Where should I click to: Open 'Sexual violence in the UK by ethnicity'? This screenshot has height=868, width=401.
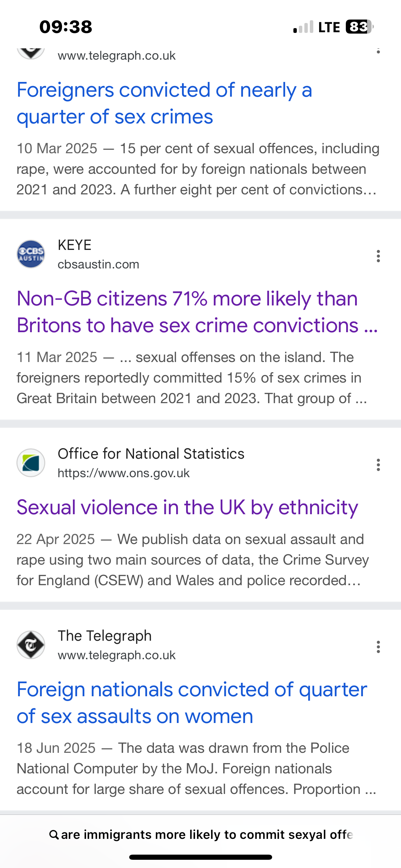click(x=187, y=507)
